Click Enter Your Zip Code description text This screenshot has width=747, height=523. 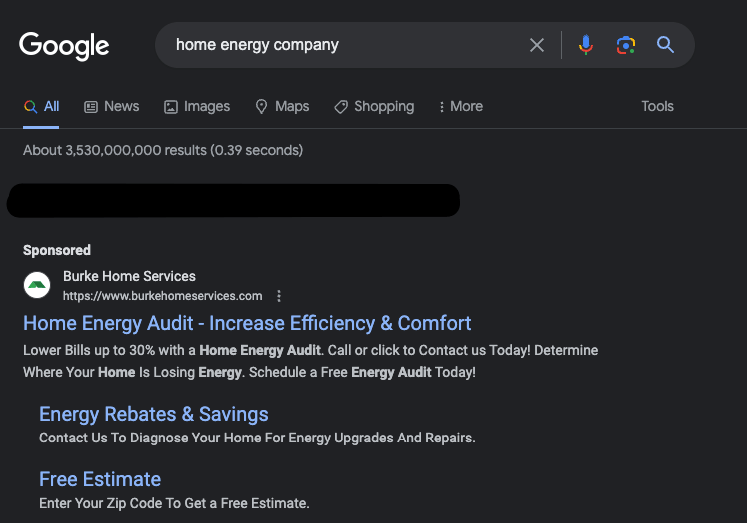pyautogui.click(x=174, y=503)
